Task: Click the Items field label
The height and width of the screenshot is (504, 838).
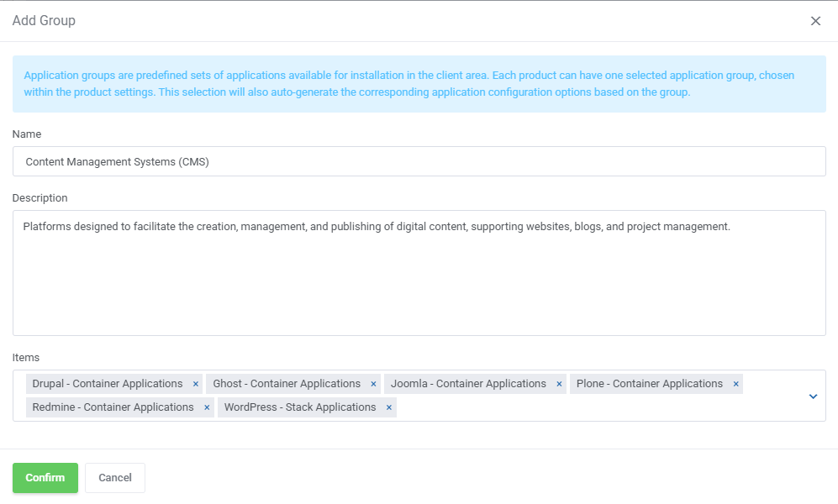Action: point(26,358)
